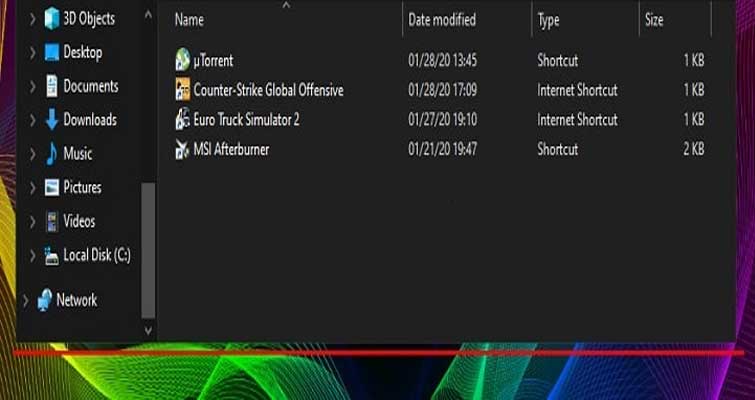Click the Videos film icon
The width and height of the screenshot is (755, 400).
tap(52, 221)
